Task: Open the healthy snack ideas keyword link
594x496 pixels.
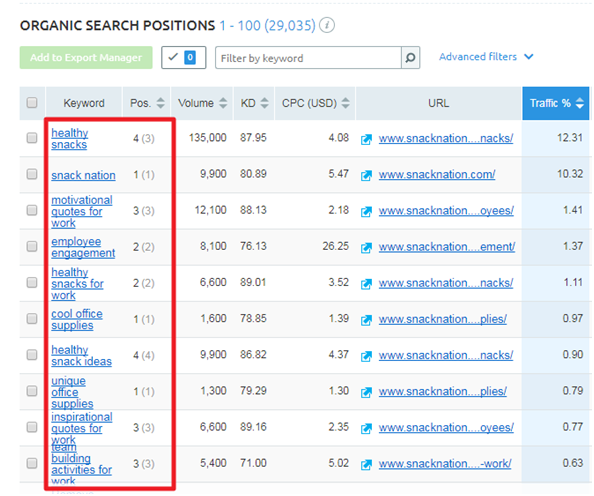Action: click(81, 355)
